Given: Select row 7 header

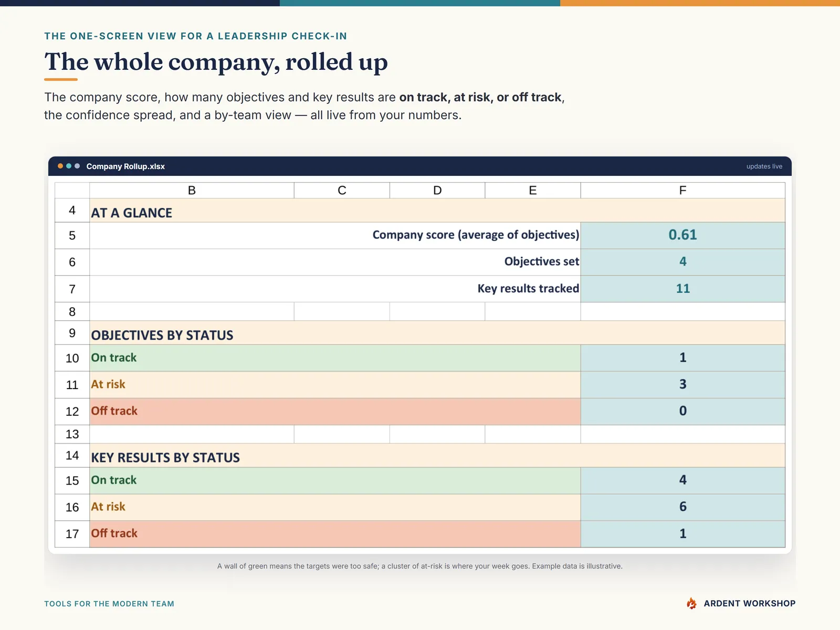Looking at the screenshot, I should pos(72,289).
